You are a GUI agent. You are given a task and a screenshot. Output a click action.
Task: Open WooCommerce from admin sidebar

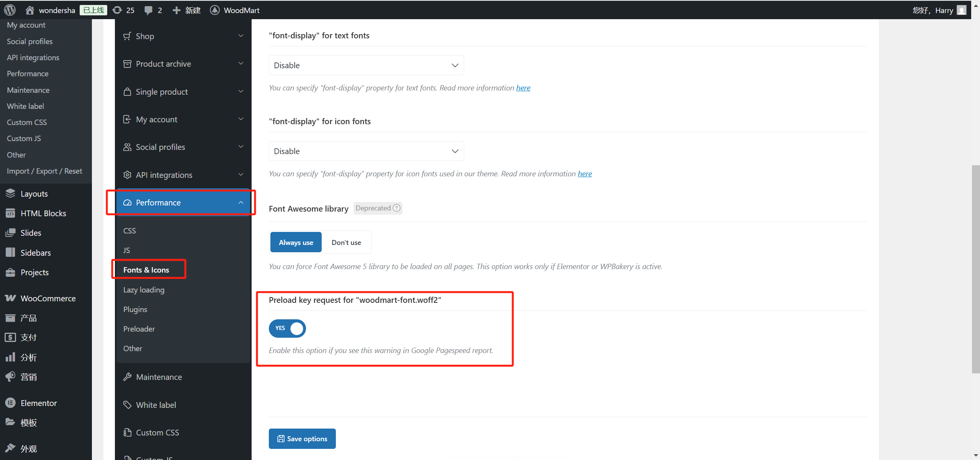[x=48, y=298]
